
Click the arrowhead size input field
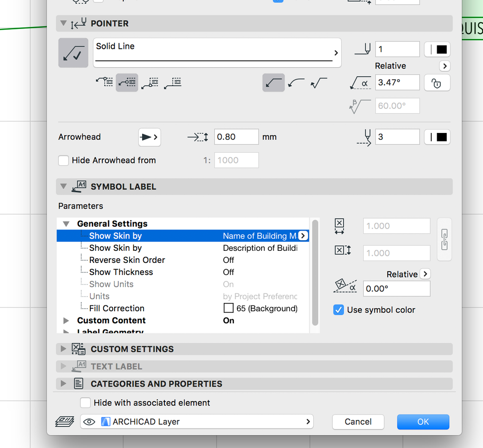[x=236, y=137]
